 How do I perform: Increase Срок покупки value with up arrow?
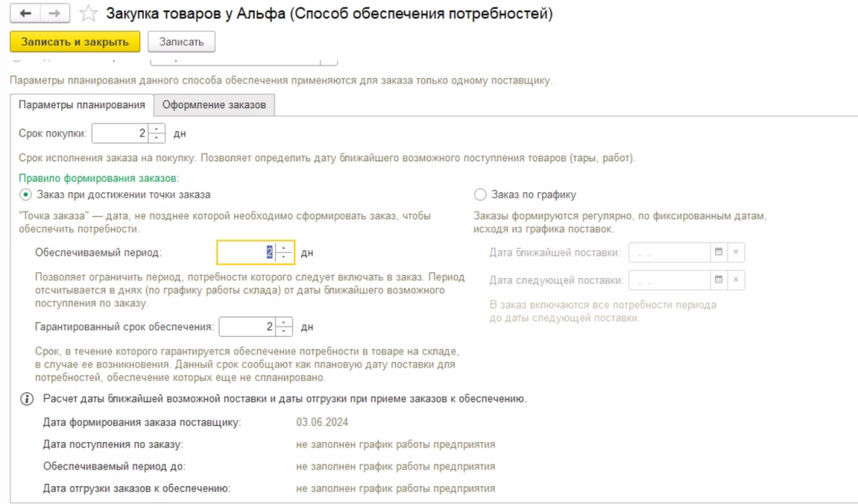[x=157, y=129]
